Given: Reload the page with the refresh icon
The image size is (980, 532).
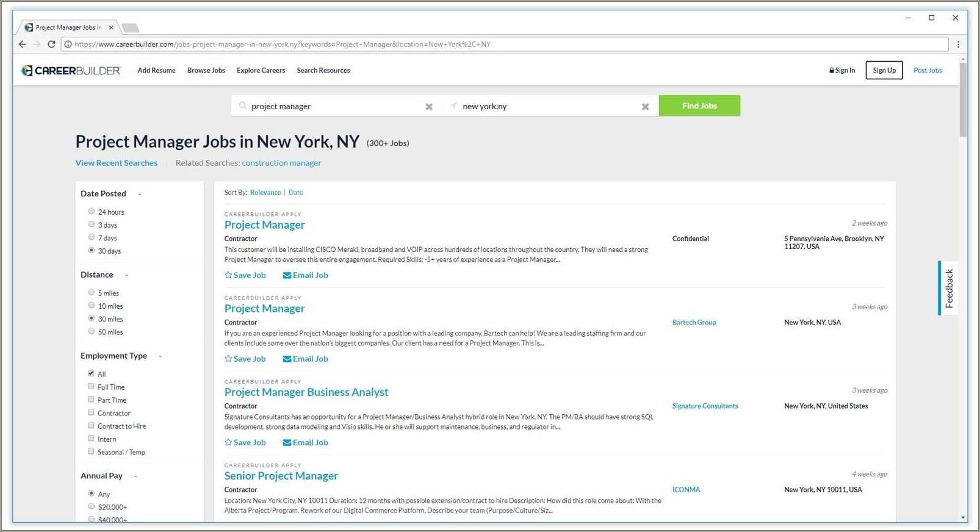Looking at the screenshot, I should tap(51, 44).
